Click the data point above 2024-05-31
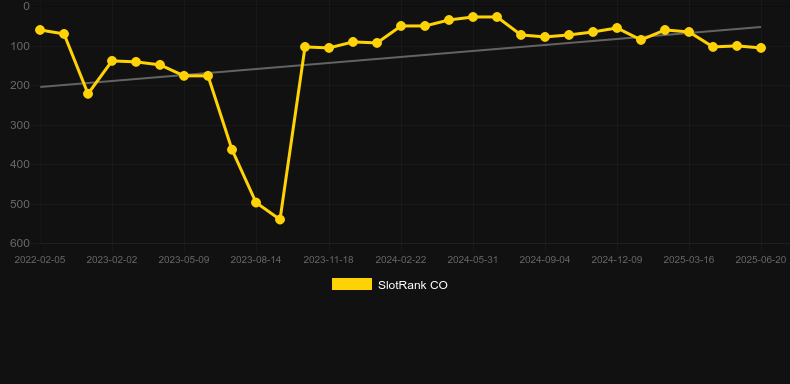 coord(473,17)
